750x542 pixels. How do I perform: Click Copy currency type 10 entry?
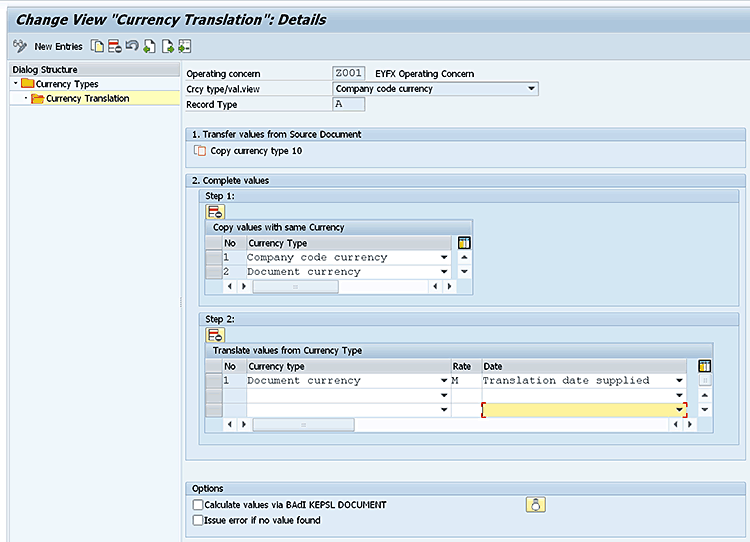pyautogui.click(x=255, y=151)
